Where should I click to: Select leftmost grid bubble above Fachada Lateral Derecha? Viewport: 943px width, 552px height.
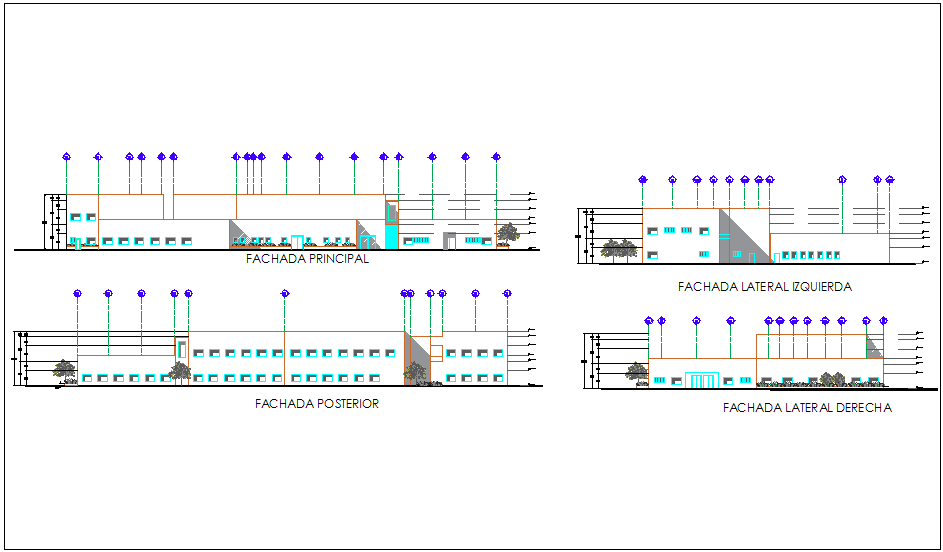[x=649, y=321]
